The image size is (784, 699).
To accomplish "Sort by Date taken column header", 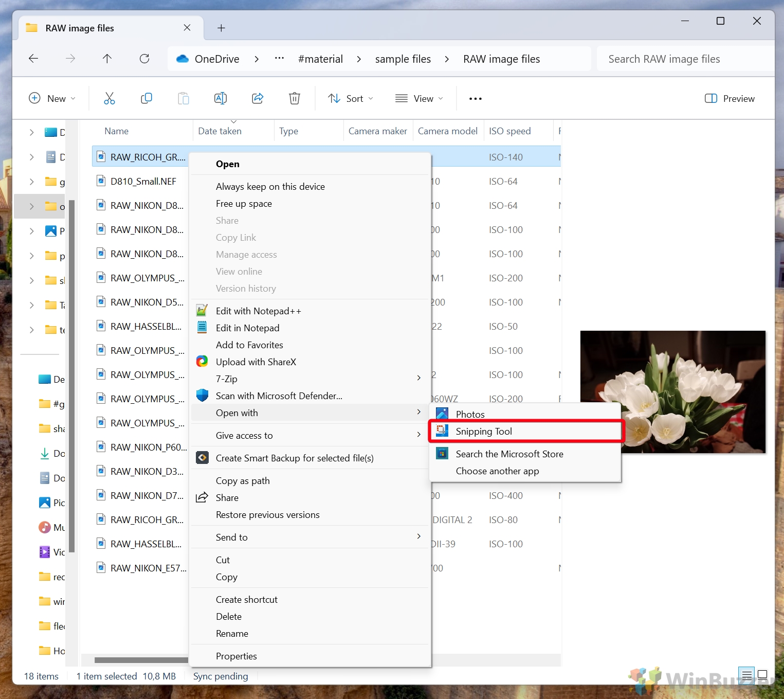I will click(220, 131).
